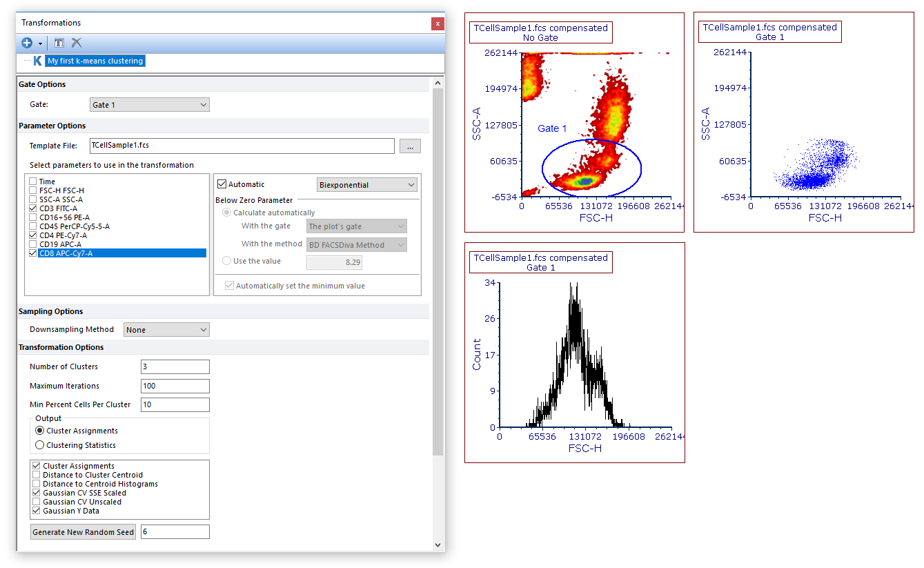The image size is (924, 568).
Task: Click the scroll up arrow in options panel
Action: tap(437, 83)
